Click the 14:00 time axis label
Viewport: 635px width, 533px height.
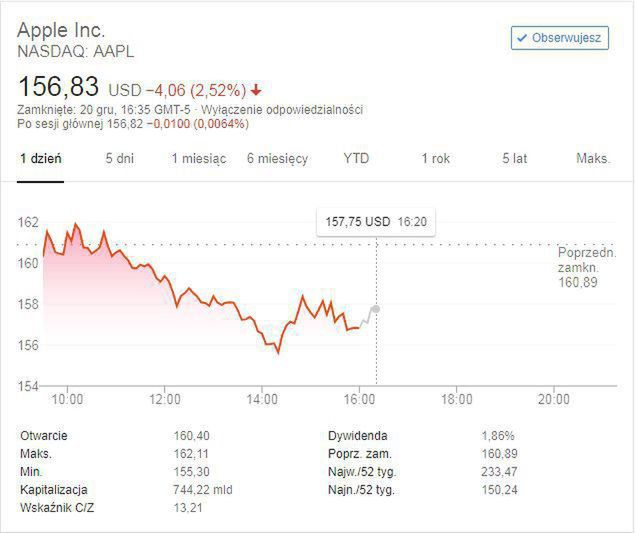261,399
